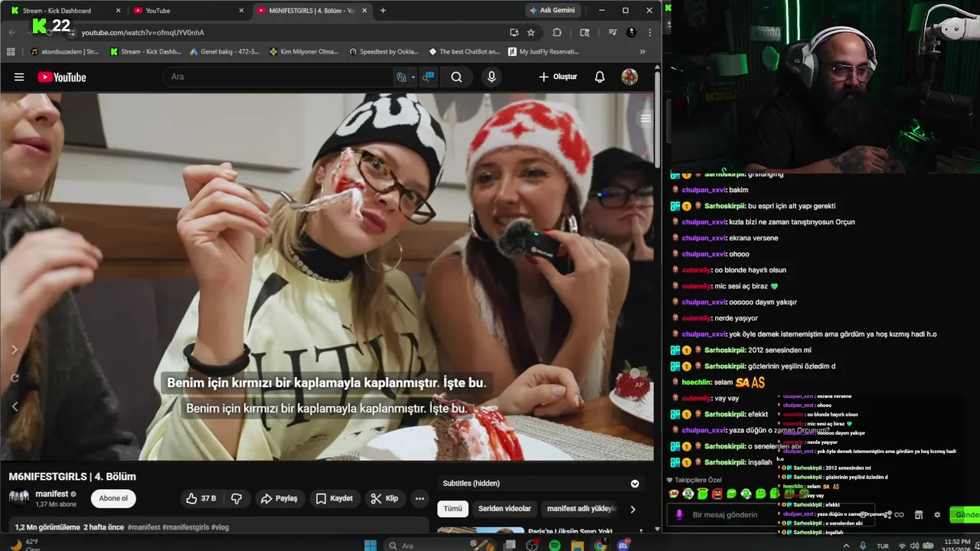Show next video filter chips

pyautogui.click(x=632, y=509)
